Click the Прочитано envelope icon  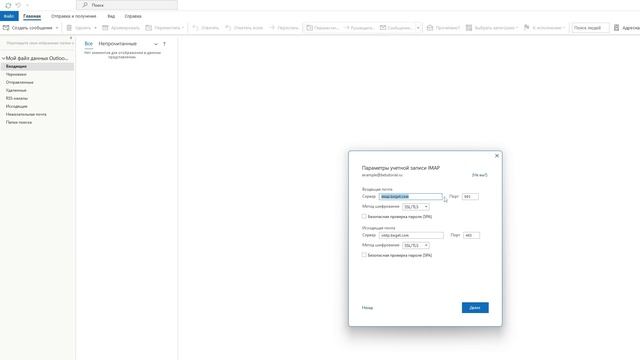pyautogui.click(x=430, y=28)
